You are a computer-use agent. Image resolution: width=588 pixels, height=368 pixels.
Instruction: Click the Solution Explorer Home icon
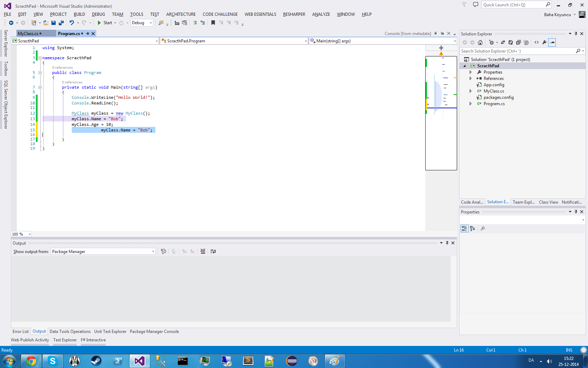pos(480,42)
